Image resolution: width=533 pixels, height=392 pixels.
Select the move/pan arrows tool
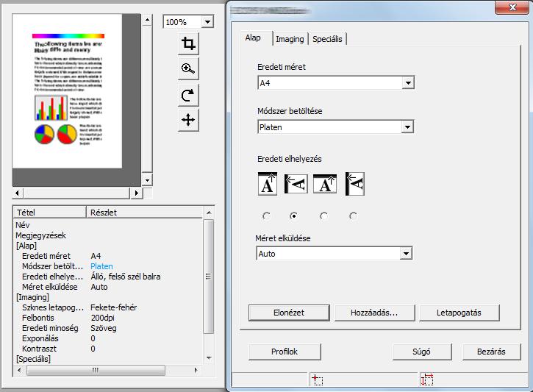188,120
